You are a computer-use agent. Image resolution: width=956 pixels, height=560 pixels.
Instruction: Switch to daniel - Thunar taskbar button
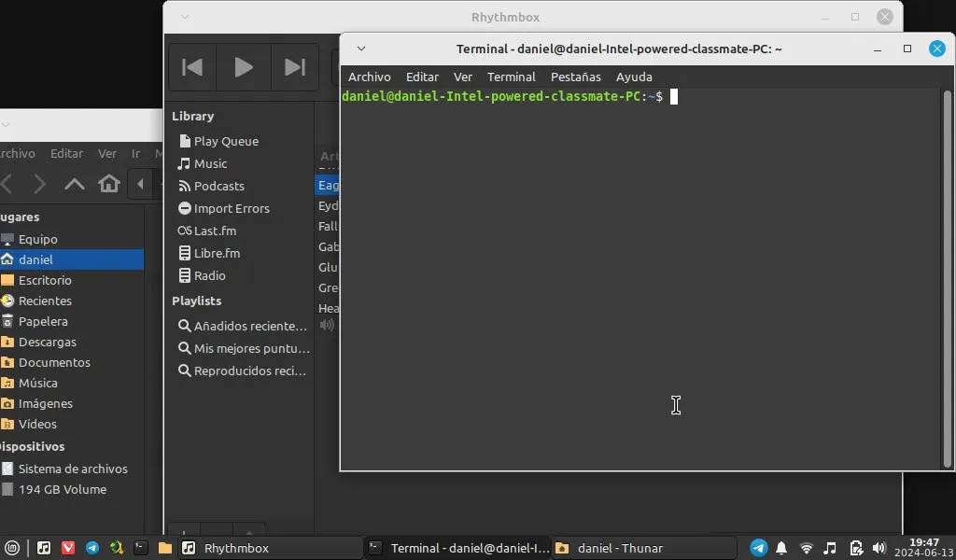point(645,548)
